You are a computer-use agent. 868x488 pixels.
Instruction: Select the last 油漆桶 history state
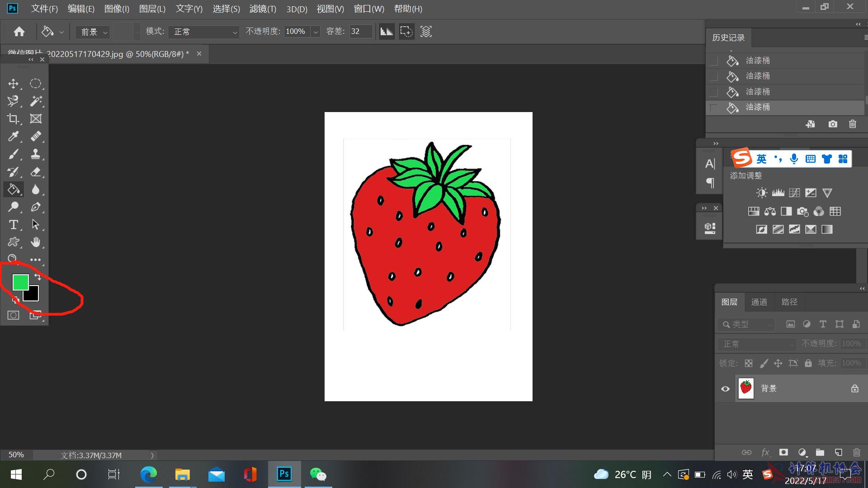coord(758,108)
